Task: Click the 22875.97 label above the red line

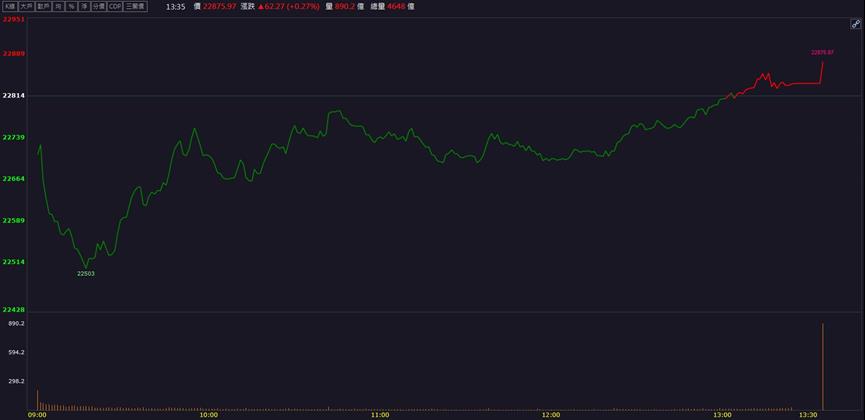Action: 822,52
